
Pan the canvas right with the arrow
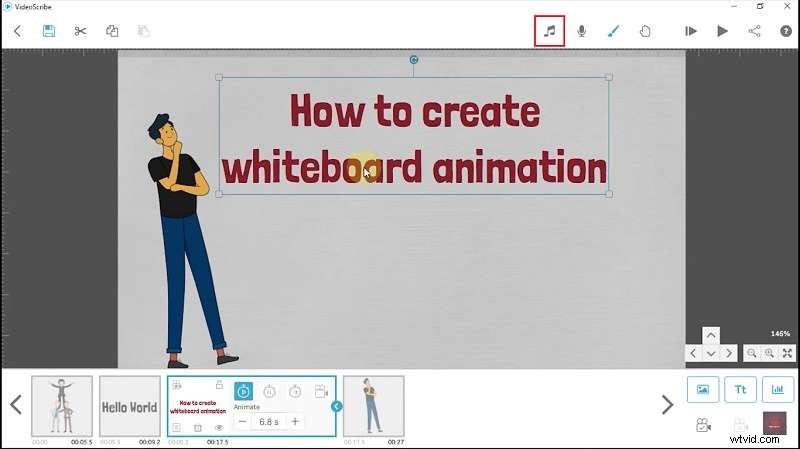(x=729, y=353)
